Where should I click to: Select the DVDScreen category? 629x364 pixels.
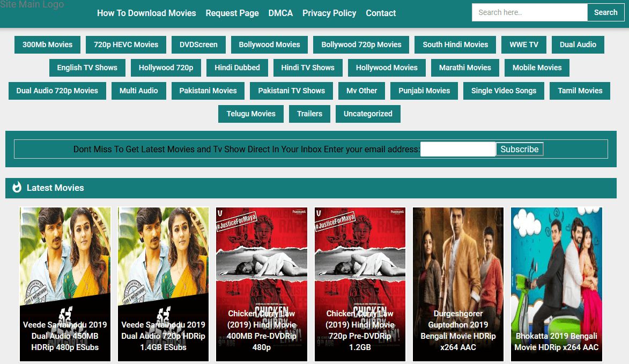[x=198, y=44]
